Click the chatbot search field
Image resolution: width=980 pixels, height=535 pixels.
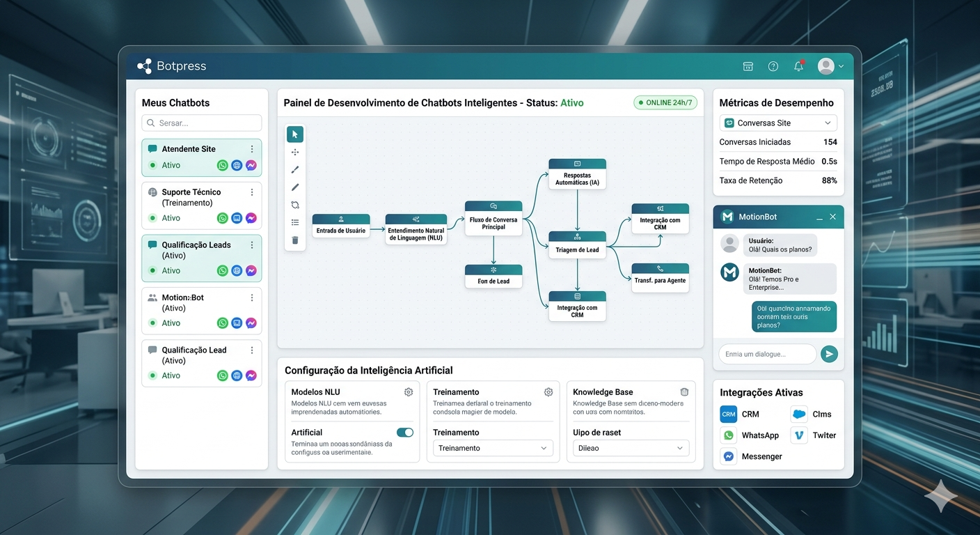click(202, 123)
